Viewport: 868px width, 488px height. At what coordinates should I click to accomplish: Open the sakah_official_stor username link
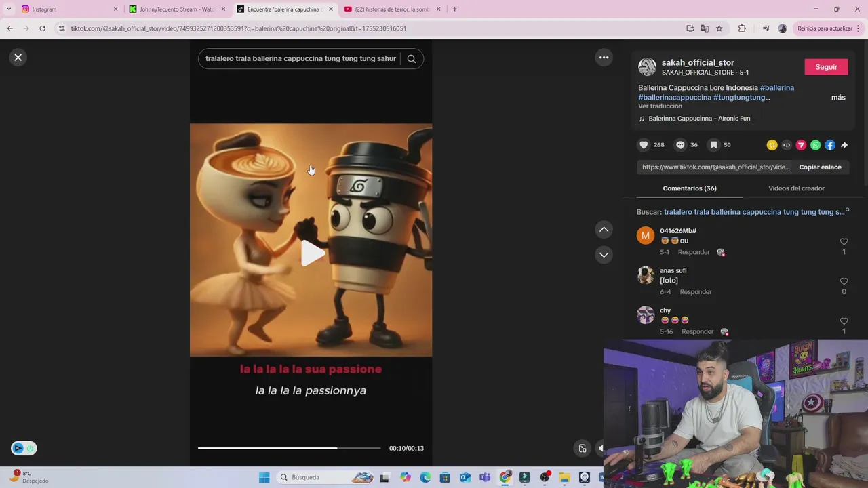(698, 62)
